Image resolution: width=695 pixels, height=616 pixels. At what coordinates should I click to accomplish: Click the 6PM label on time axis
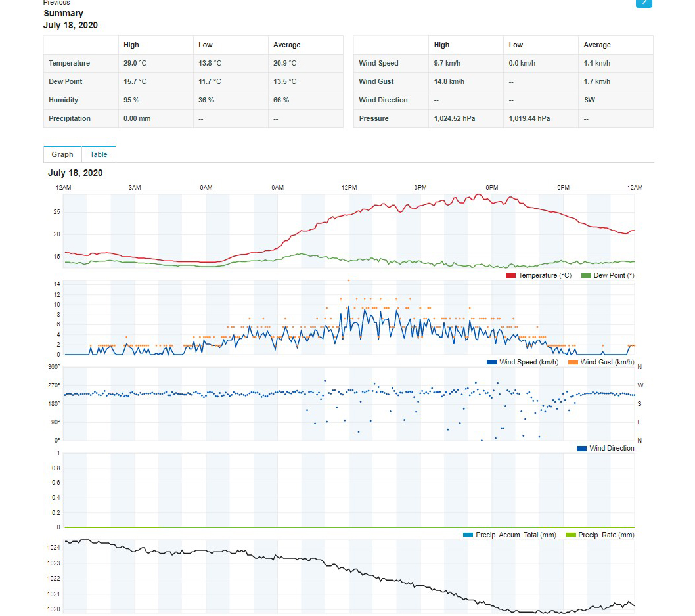491,188
